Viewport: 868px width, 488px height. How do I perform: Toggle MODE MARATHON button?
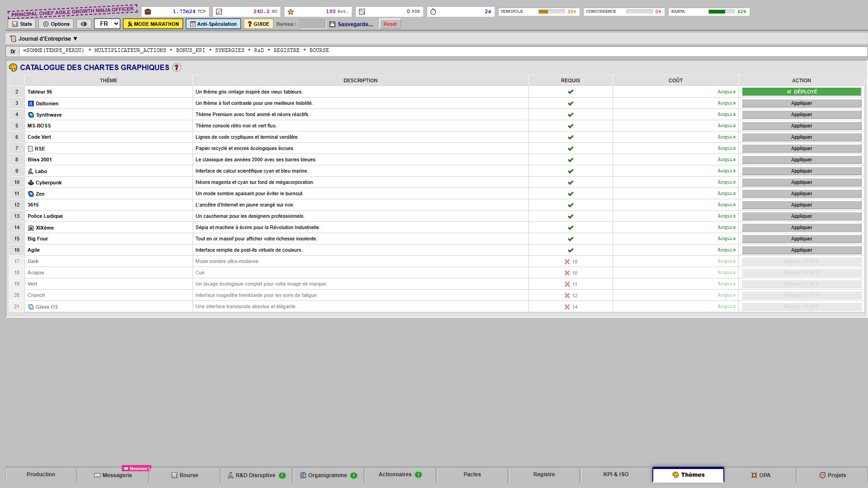[153, 24]
